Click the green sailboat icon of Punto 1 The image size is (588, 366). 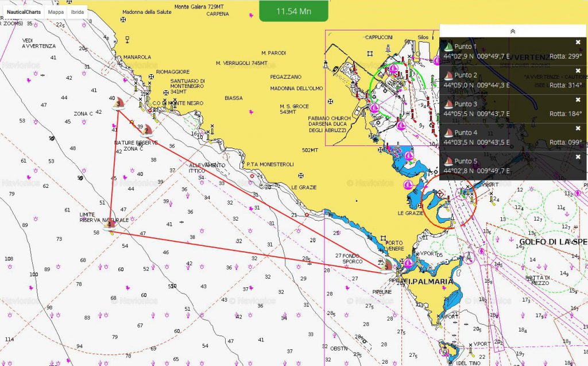[448, 47]
